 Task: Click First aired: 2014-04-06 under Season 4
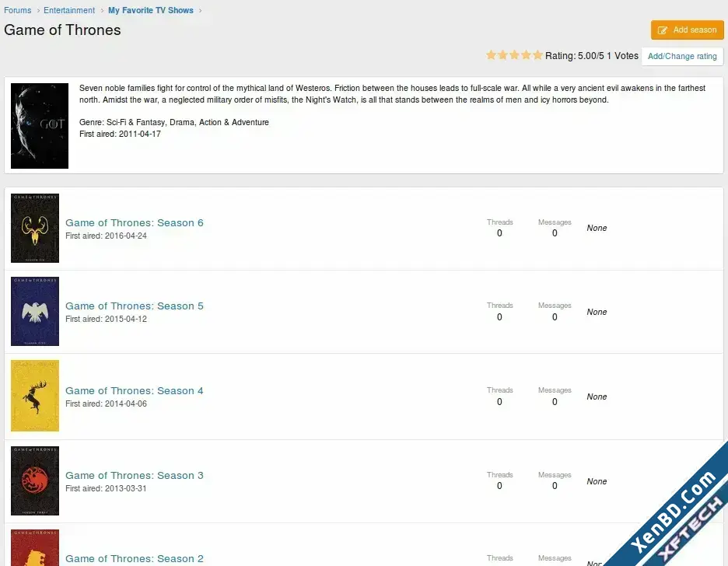point(106,404)
